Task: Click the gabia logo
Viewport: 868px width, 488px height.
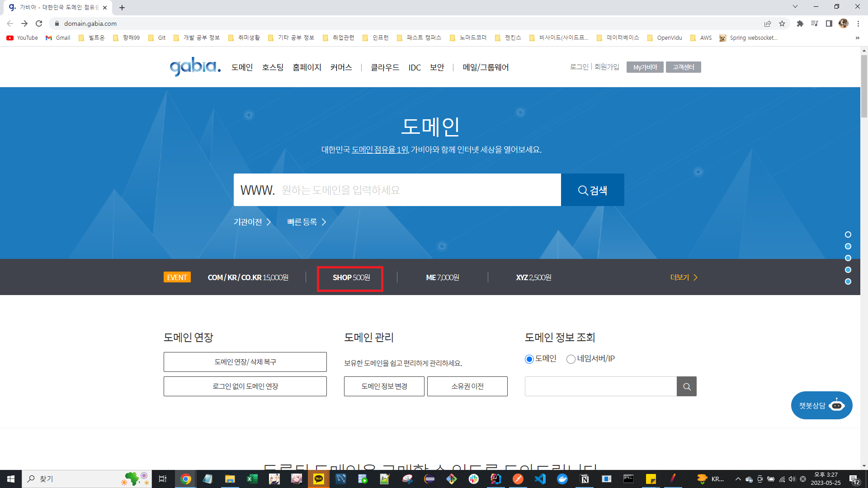Action: pos(195,67)
